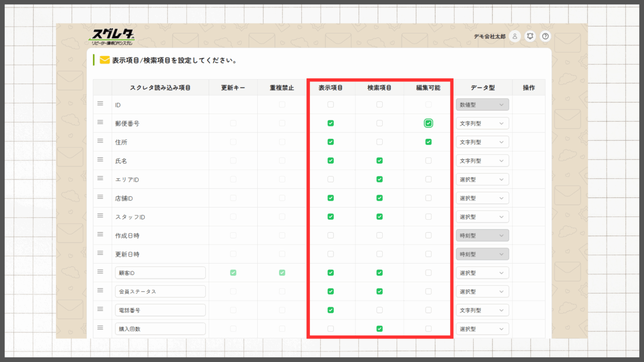Enable 検索項目 checkbox for 郵便番号

coord(379,123)
